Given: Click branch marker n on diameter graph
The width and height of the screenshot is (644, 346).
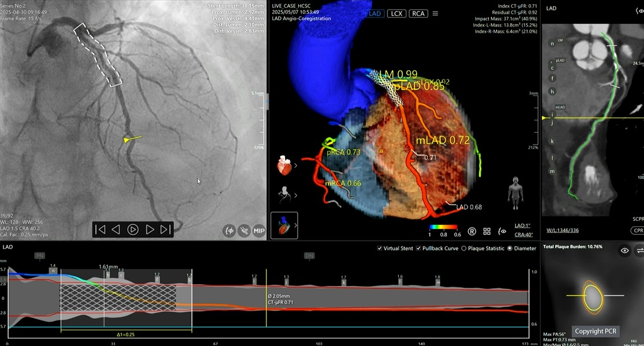Looking at the screenshot, I should point(53,271).
